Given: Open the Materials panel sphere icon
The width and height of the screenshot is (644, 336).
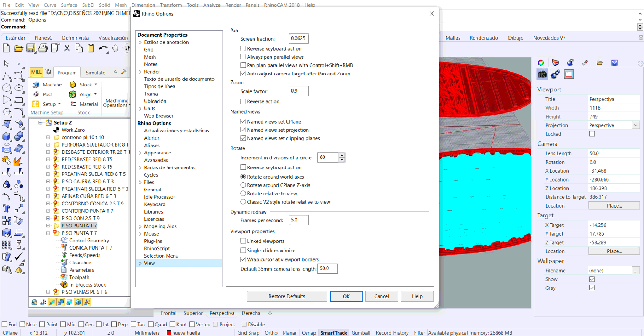Looking at the screenshot, I should coord(570,63).
